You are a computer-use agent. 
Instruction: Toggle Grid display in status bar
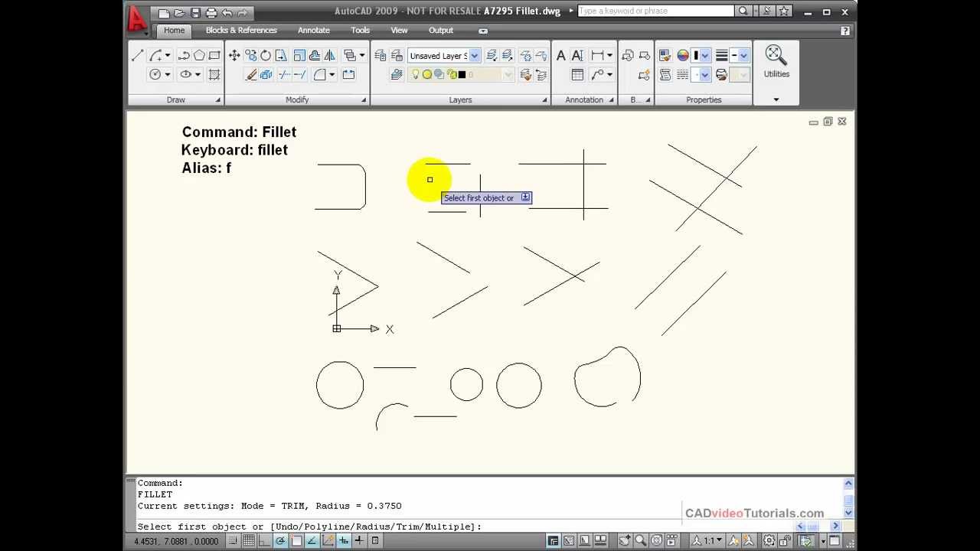(x=249, y=540)
